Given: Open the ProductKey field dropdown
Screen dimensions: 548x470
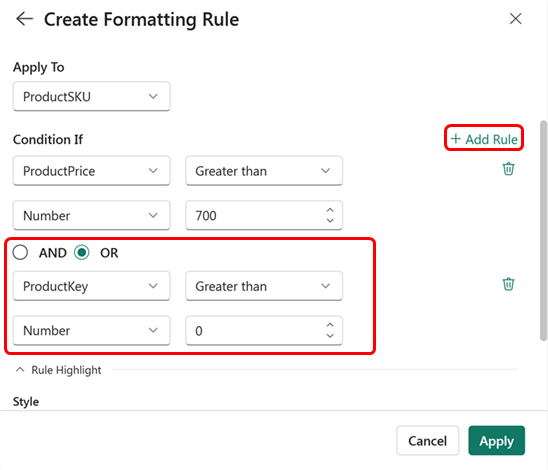Looking at the screenshot, I should [x=92, y=286].
